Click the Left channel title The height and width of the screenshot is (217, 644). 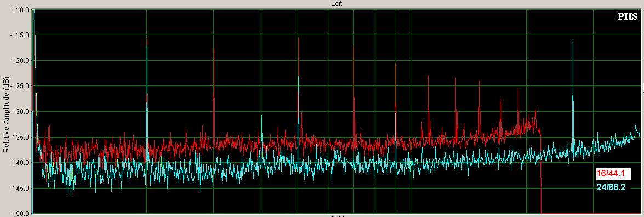click(x=337, y=4)
